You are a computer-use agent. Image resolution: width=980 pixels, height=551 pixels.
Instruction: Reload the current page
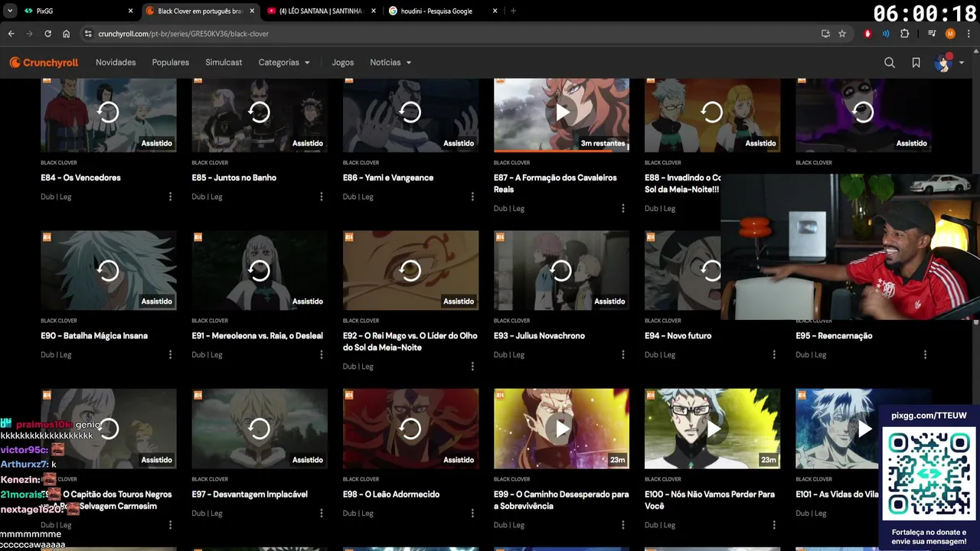tap(47, 34)
